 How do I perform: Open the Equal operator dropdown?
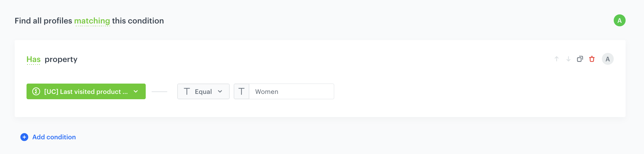pyautogui.click(x=203, y=91)
